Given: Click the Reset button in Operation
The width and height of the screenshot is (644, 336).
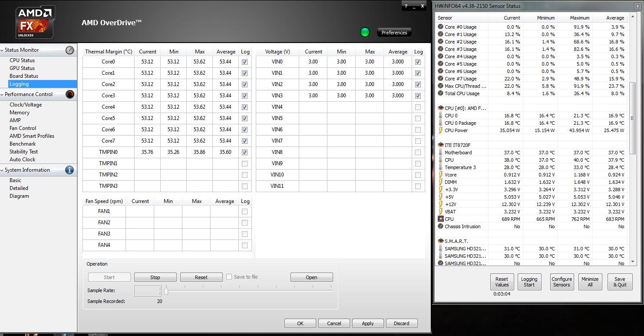Looking at the screenshot, I should click(201, 277).
